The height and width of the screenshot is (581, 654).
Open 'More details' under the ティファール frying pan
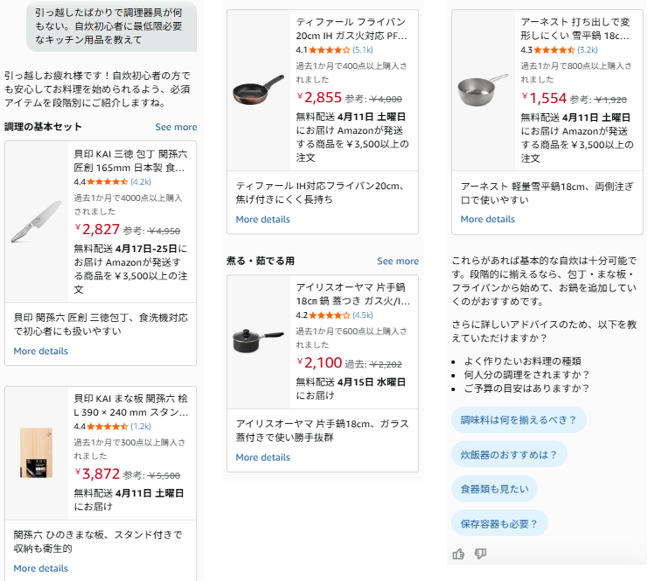tap(263, 219)
